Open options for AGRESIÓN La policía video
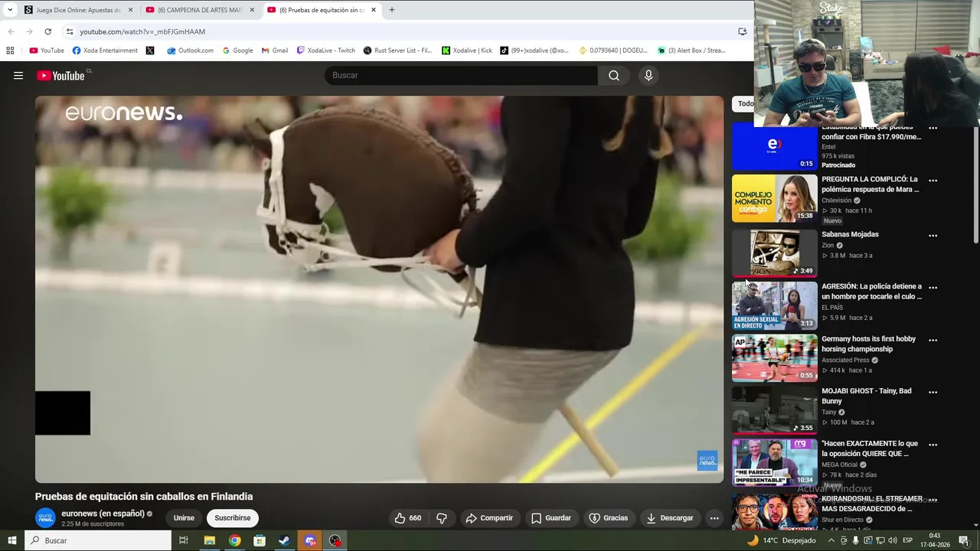Viewport: 980px width, 551px height. point(933,288)
